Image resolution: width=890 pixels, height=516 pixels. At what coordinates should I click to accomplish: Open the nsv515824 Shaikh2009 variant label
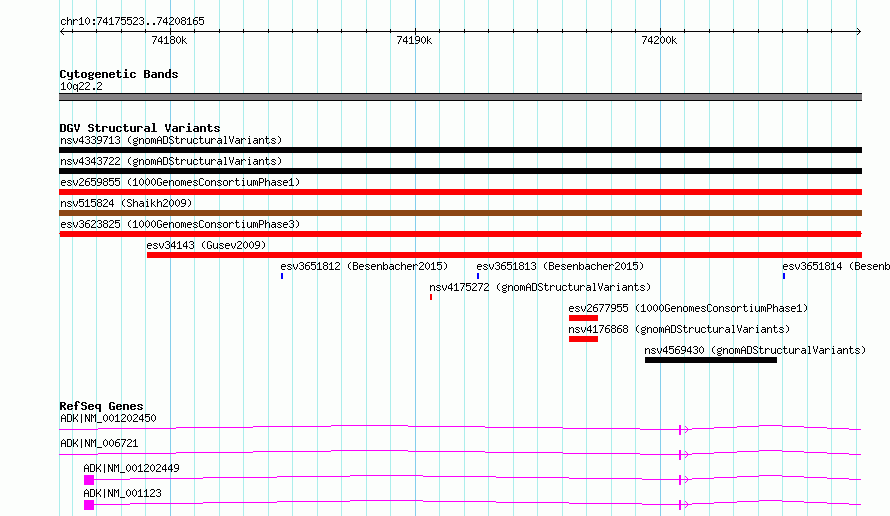pyautogui.click(x=126, y=203)
